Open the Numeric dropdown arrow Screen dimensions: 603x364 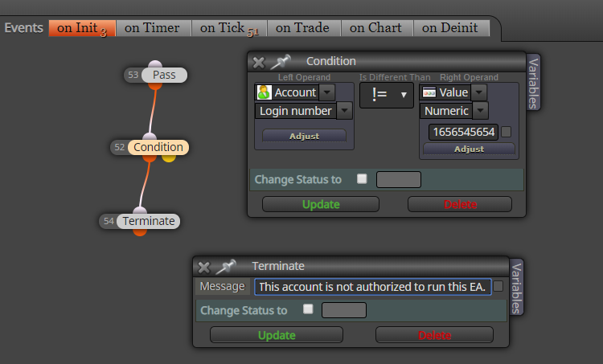pyautogui.click(x=480, y=111)
